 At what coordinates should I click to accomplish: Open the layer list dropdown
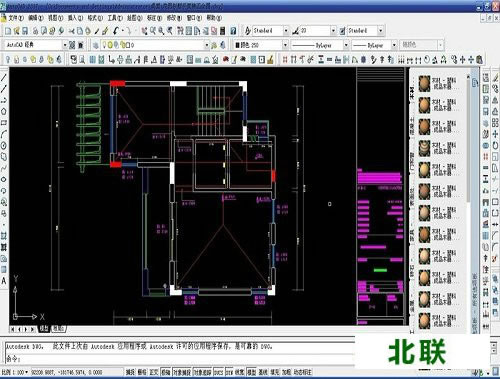pyautogui.click(x=207, y=45)
